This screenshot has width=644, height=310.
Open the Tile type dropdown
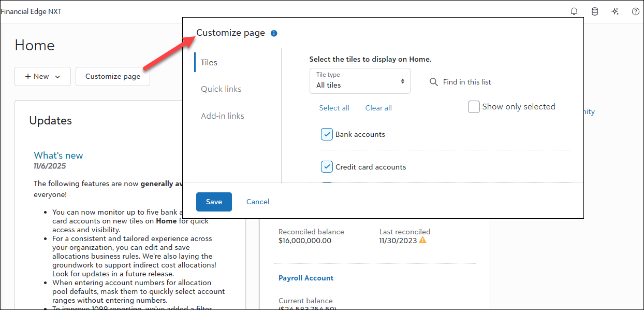point(360,81)
